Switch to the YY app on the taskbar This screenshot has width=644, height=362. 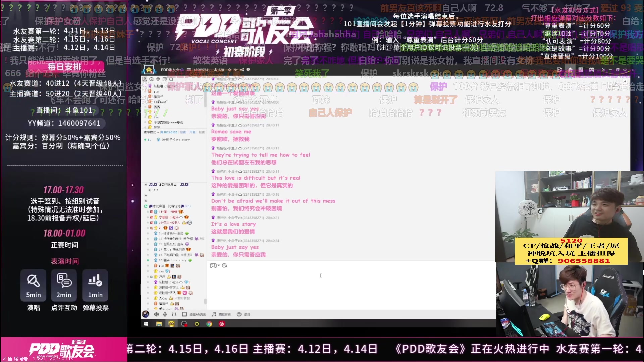[x=171, y=324]
